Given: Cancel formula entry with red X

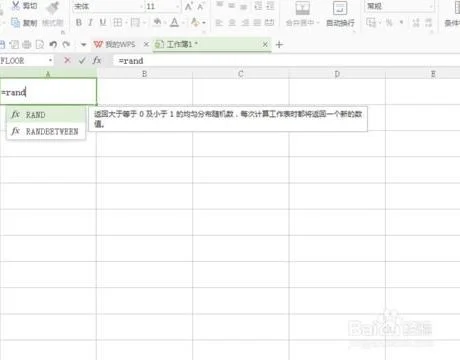Looking at the screenshot, I should [67, 60].
